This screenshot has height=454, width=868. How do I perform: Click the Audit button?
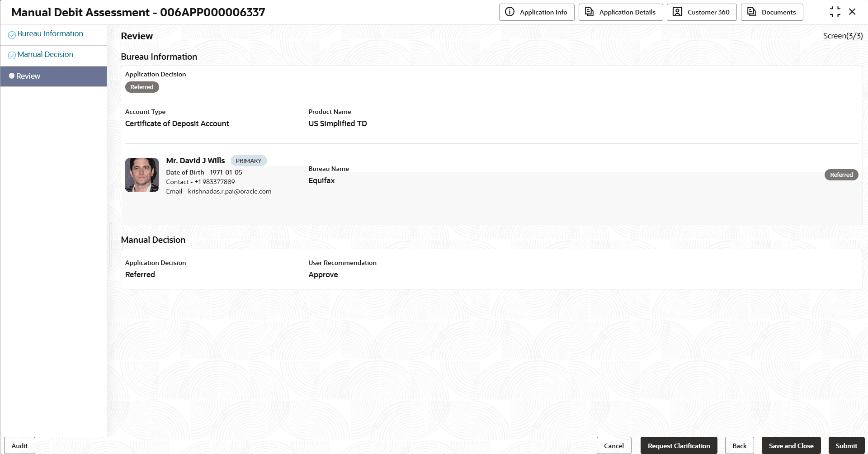(x=19, y=445)
